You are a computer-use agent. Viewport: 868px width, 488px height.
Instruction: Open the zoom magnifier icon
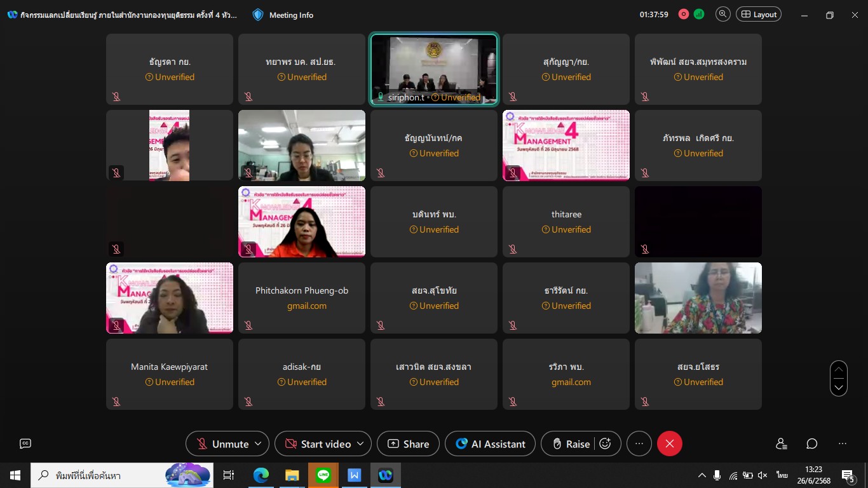tap(722, 14)
